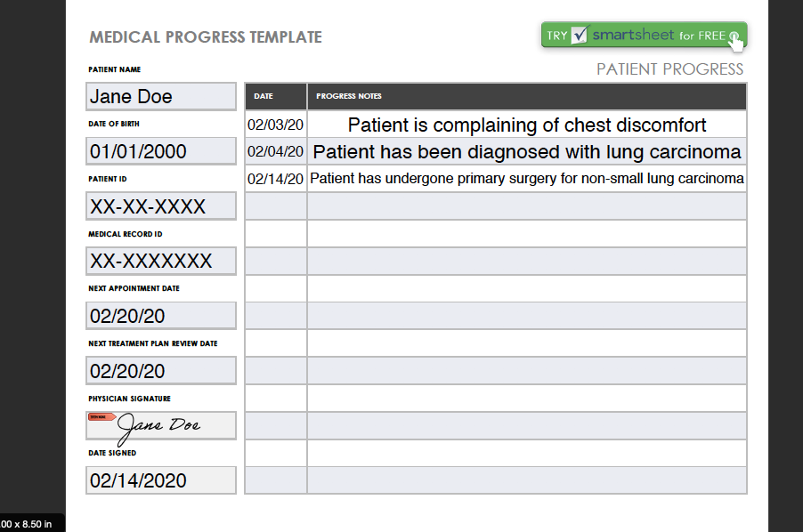Click the first empty date cell
This screenshot has height=532, width=803.
coord(275,206)
